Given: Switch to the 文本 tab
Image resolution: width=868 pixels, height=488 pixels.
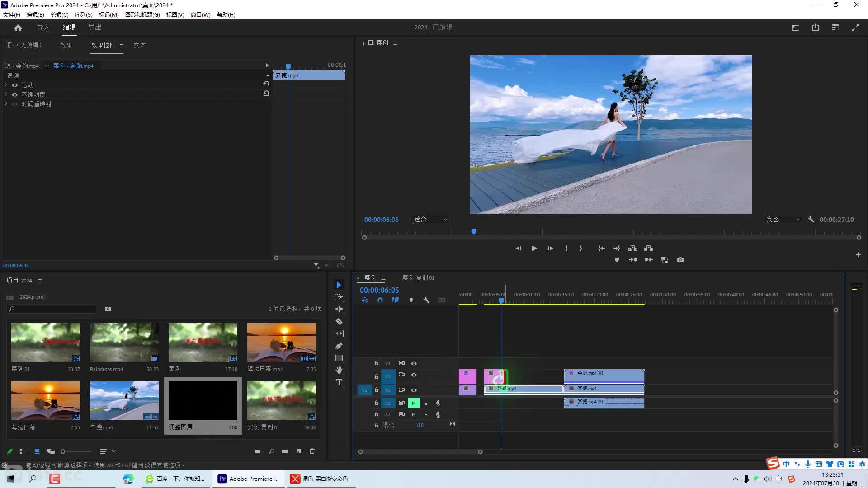Looking at the screenshot, I should tap(140, 45).
